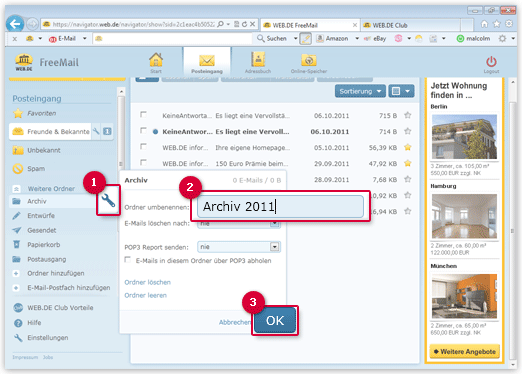Click the Amazon toolbar icon
This screenshot has width=522, height=374.
click(x=320, y=39)
